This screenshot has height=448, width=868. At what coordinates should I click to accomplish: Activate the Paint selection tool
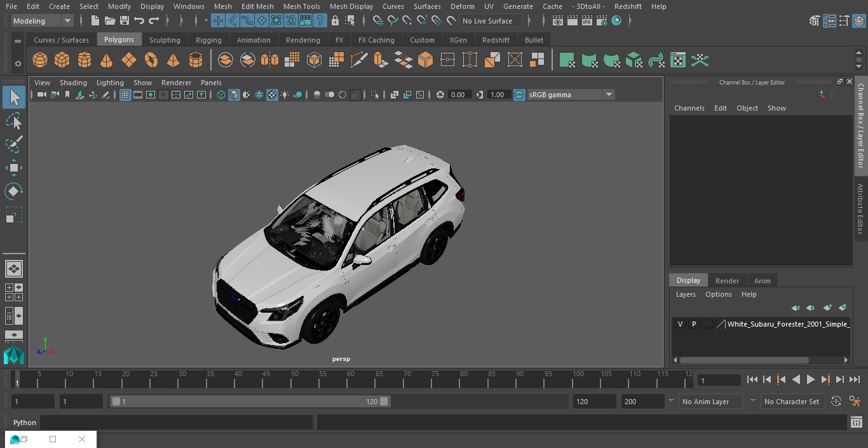click(14, 144)
